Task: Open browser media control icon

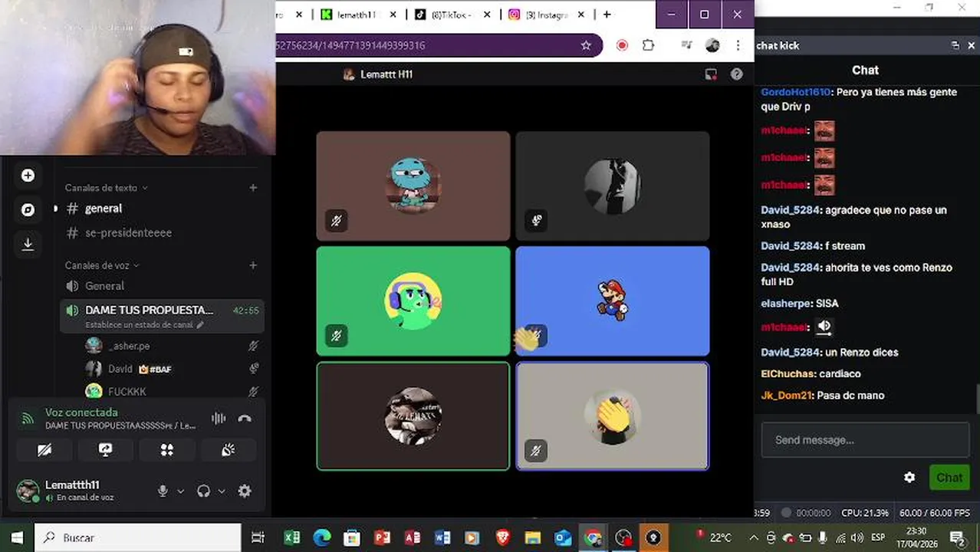Action: (x=688, y=45)
